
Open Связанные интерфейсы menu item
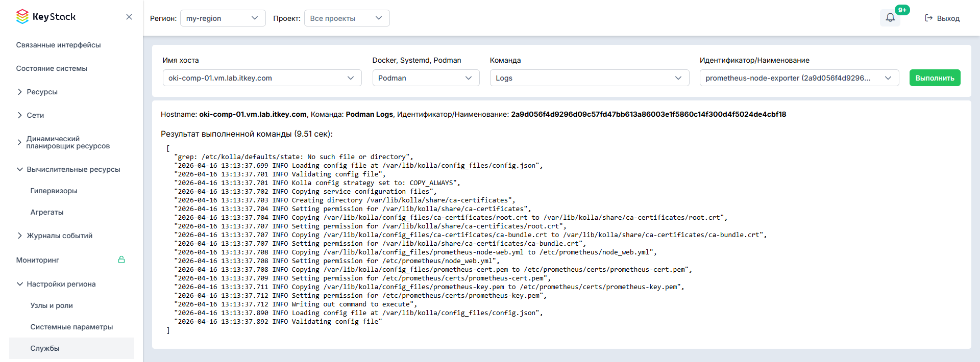pos(59,45)
